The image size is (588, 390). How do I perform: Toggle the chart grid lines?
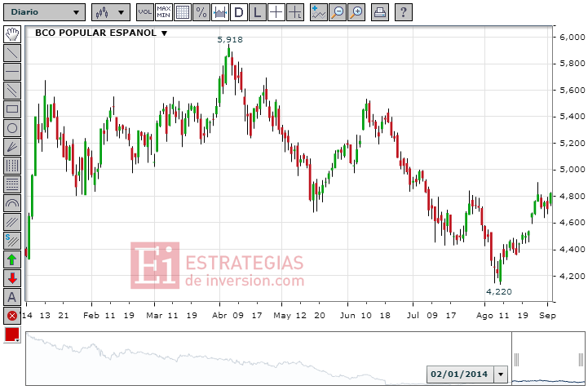tap(182, 12)
